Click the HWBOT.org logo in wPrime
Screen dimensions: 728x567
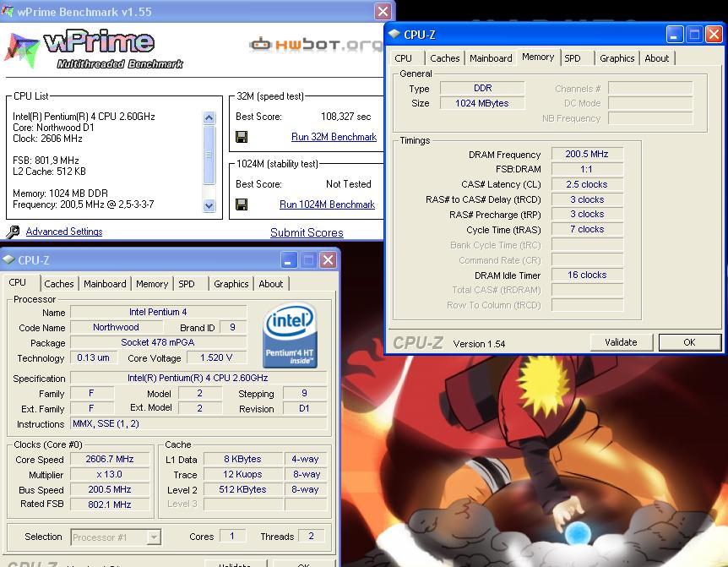[x=317, y=45]
